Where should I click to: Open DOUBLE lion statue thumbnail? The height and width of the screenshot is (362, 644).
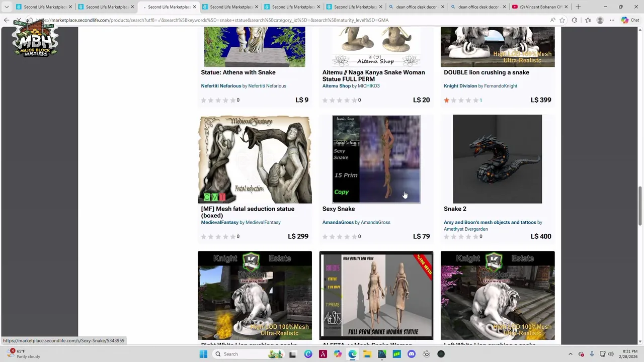497,47
